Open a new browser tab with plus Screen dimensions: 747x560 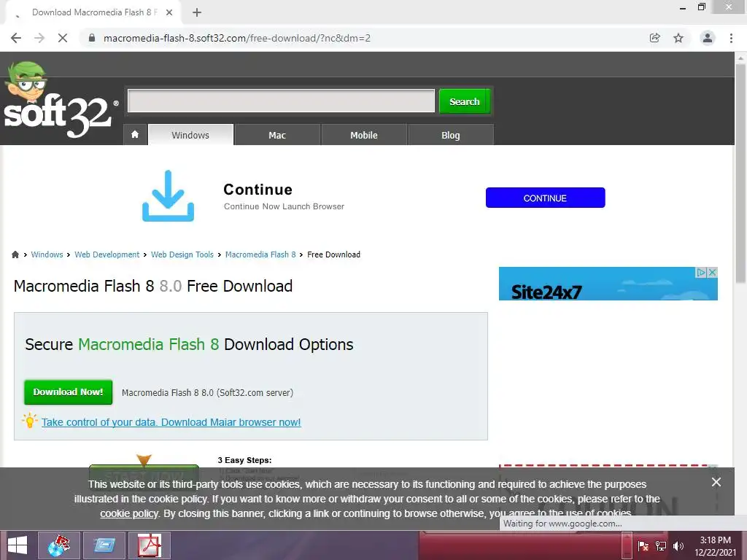(x=197, y=12)
